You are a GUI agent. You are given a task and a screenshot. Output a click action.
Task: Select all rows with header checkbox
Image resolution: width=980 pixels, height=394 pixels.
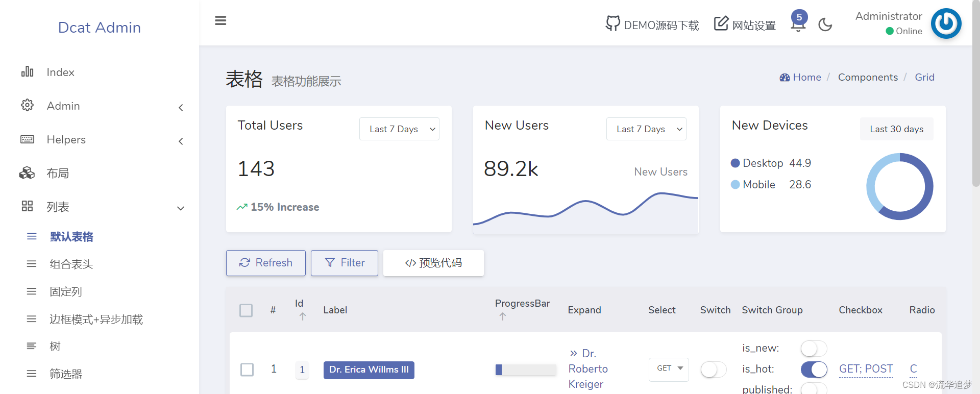[x=246, y=310]
